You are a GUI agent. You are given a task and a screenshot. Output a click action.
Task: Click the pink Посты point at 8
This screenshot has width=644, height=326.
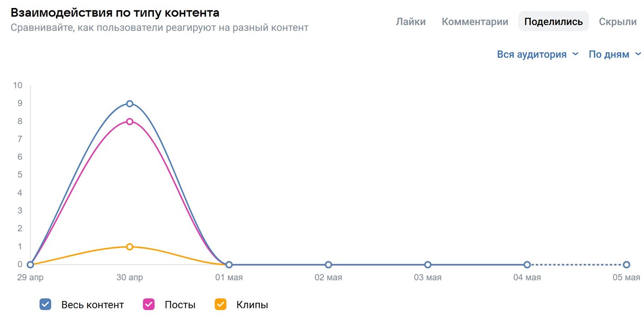pos(130,122)
